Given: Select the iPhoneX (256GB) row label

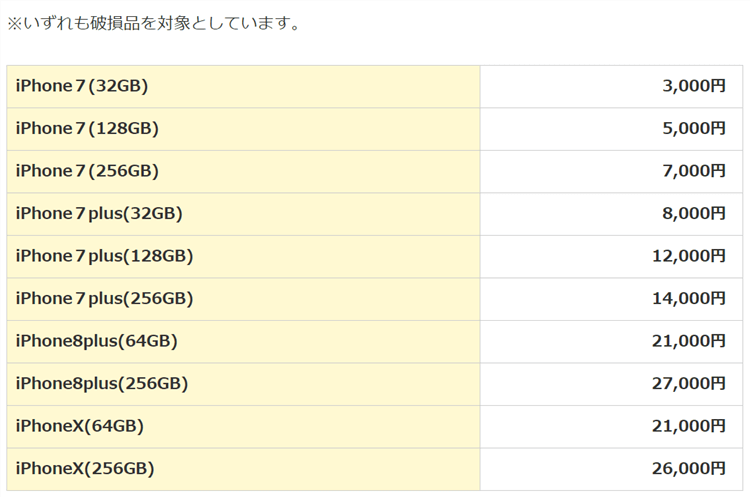Looking at the screenshot, I should 84,468.
